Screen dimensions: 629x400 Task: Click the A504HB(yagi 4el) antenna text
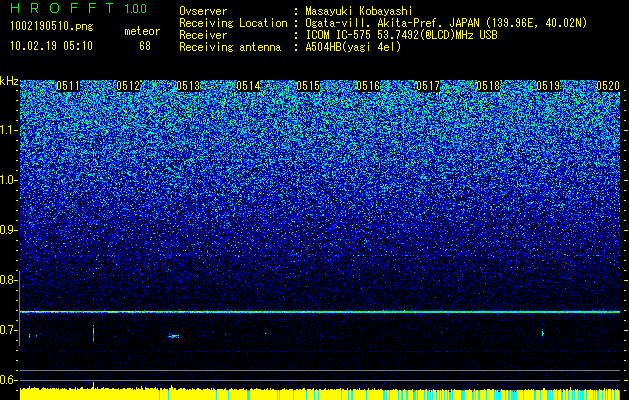(x=353, y=47)
